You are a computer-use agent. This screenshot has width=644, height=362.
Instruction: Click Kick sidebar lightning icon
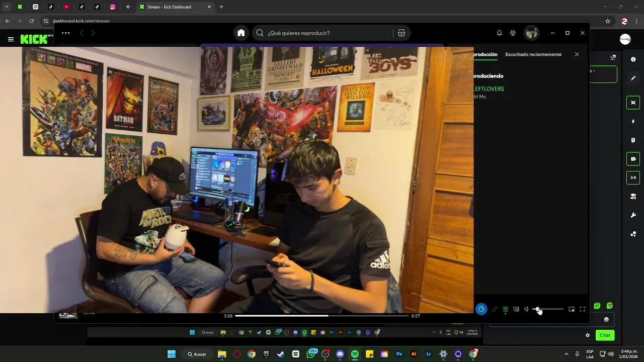pyautogui.click(x=633, y=121)
